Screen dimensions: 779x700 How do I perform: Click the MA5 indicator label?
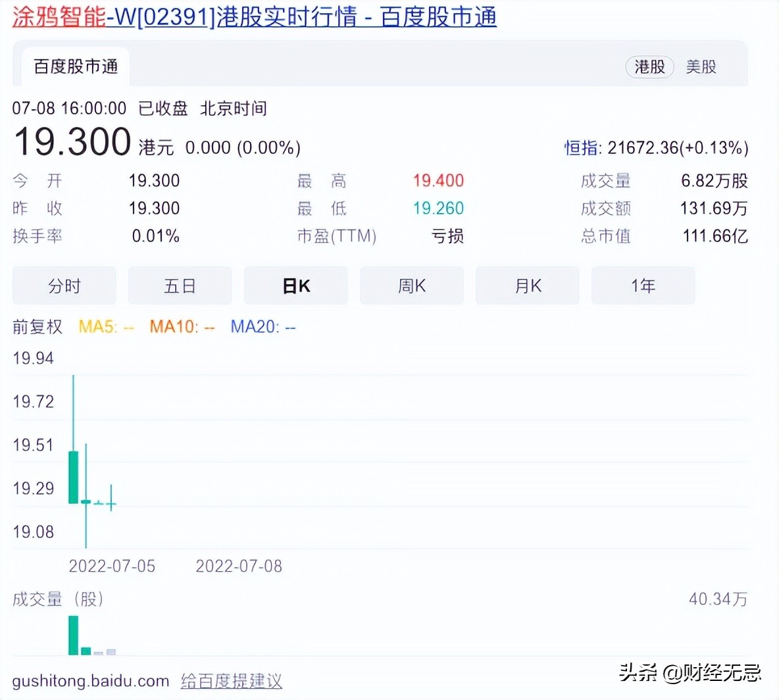pyautogui.click(x=107, y=326)
